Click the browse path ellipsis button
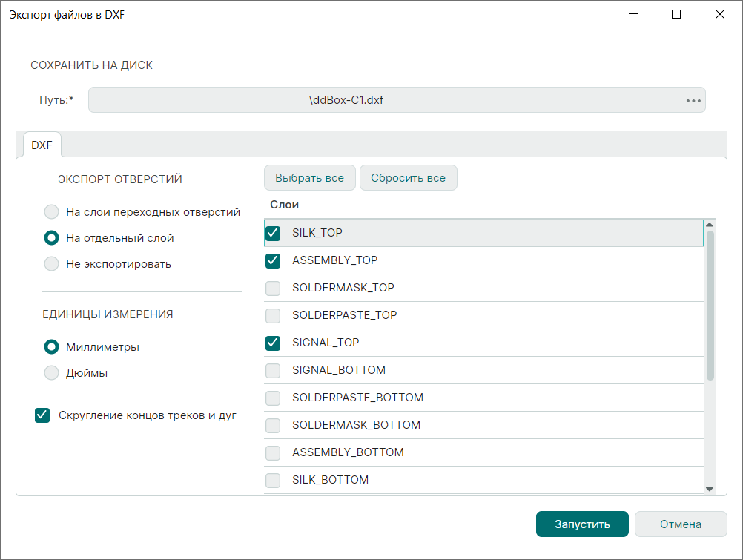 click(693, 100)
